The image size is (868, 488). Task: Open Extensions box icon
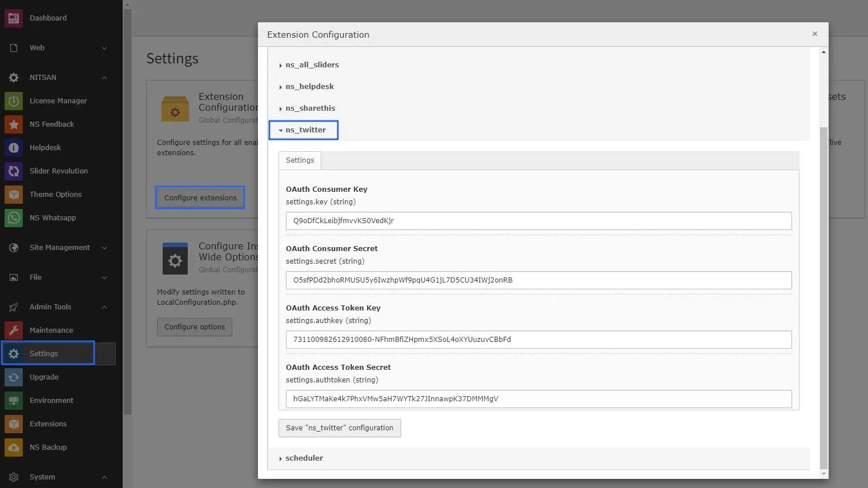coord(14,424)
